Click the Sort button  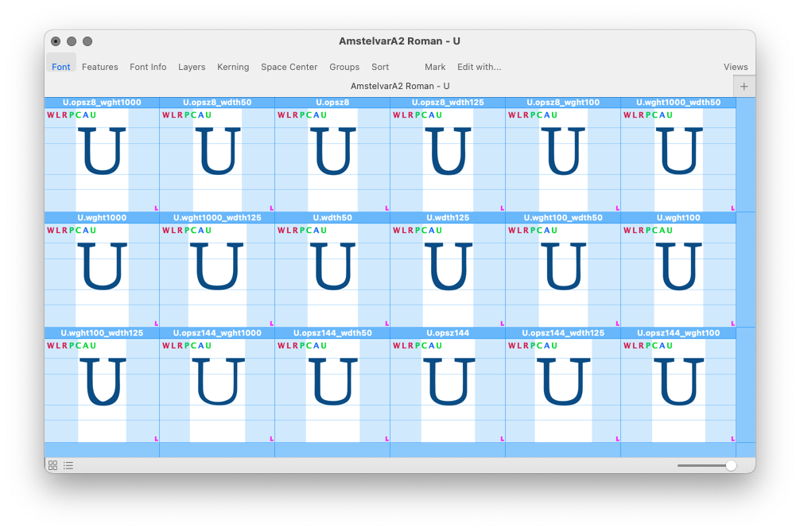click(380, 67)
